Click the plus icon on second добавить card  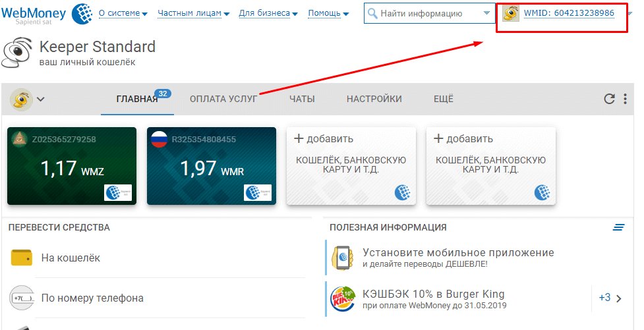click(x=438, y=139)
